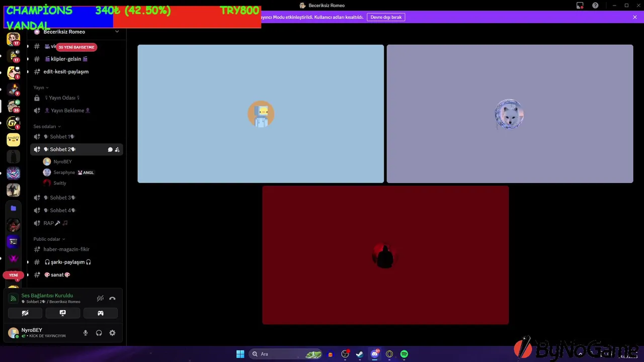
Task: Open the NyroBEY user profile panel
Action: [43, 333]
